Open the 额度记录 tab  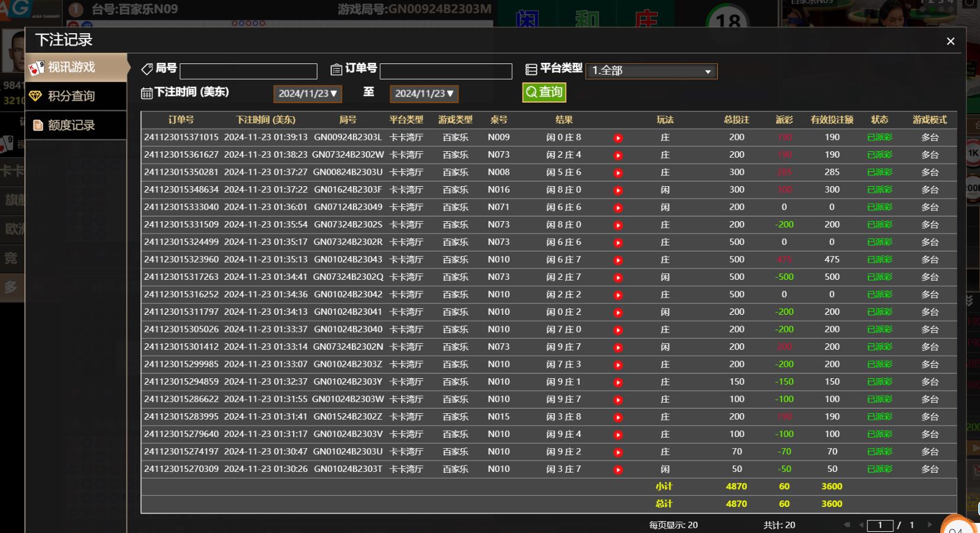pos(76,125)
